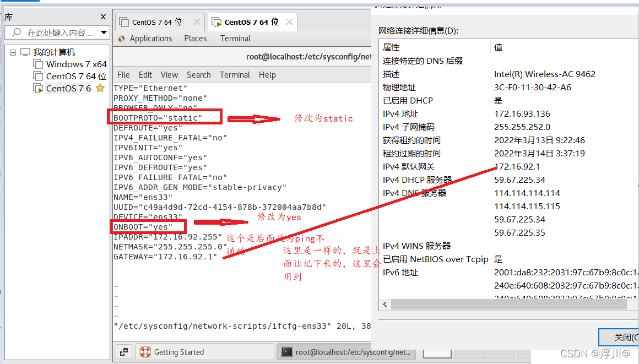Select the 描述 Intel(R) Wireless-AC 9462 value
This screenshot has width=639, height=364.
[544, 74]
